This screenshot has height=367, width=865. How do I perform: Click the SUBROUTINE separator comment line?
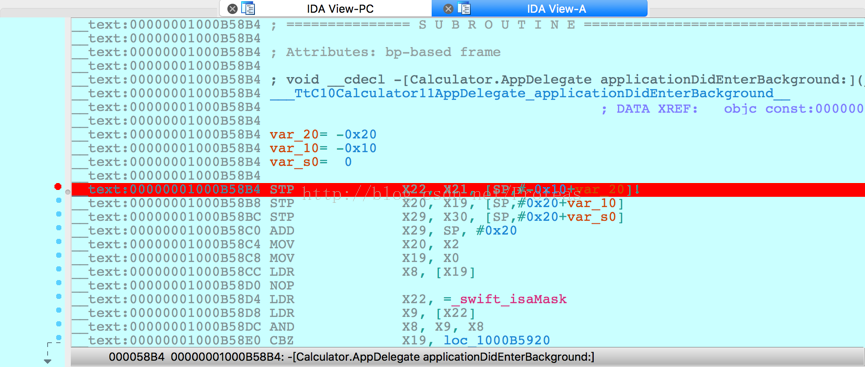(567, 25)
